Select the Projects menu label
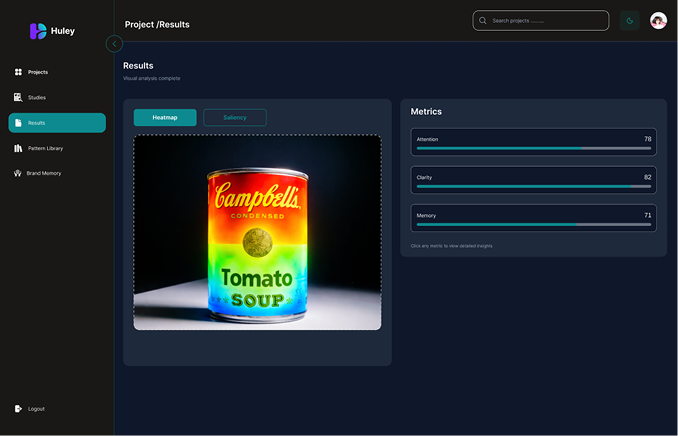The image size is (678, 436). (38, 72)
